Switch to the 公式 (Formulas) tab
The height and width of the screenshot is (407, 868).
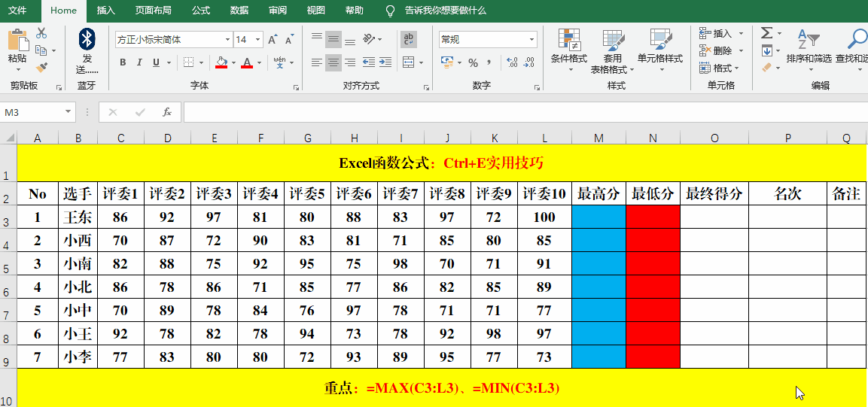pyautogui.click(x=201, y=11)
